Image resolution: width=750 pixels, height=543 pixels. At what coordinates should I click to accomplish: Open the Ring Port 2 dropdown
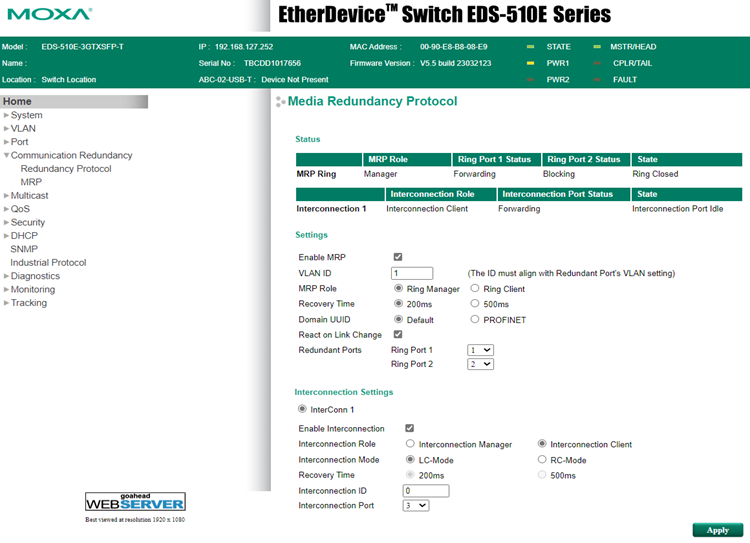tap(480, 364)
